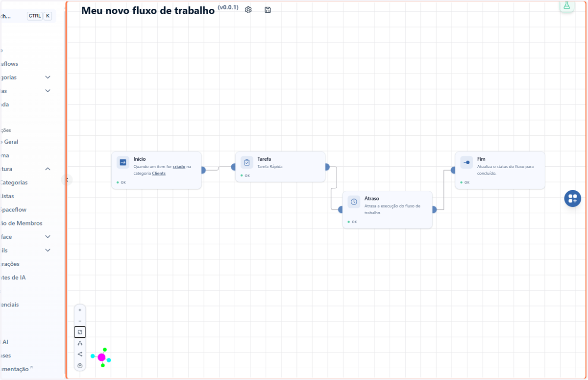Open the 'ma' sidebar entry
588x380 pixels.
click(5, 155)
